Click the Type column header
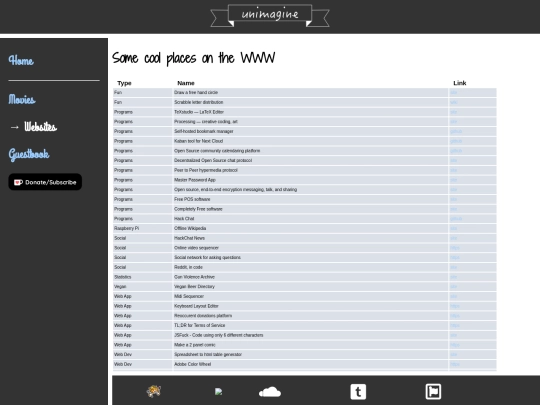Image resolution: width=540 pixels, height=405 pixels. 124,83
